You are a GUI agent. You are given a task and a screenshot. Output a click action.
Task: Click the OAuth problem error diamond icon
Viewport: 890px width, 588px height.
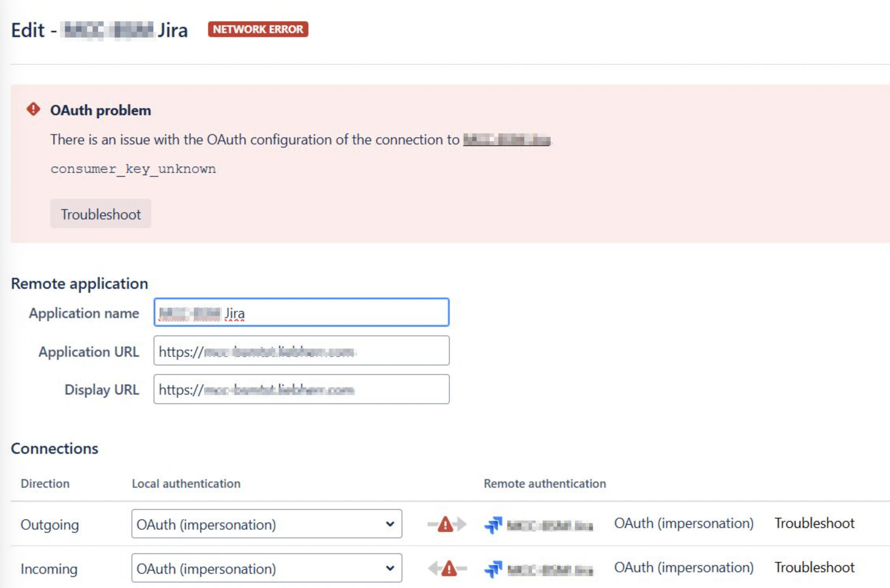[x=33, y=109]
